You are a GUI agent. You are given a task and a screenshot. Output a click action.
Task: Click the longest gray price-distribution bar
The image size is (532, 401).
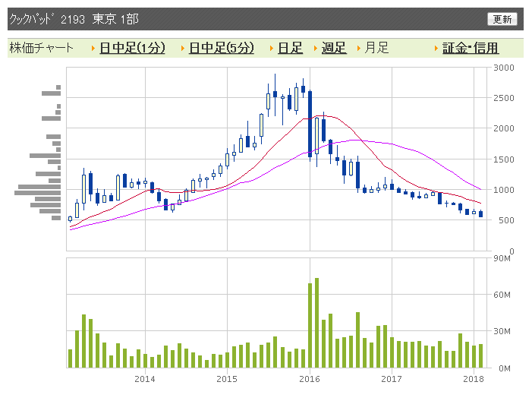[x=37, y=193]
